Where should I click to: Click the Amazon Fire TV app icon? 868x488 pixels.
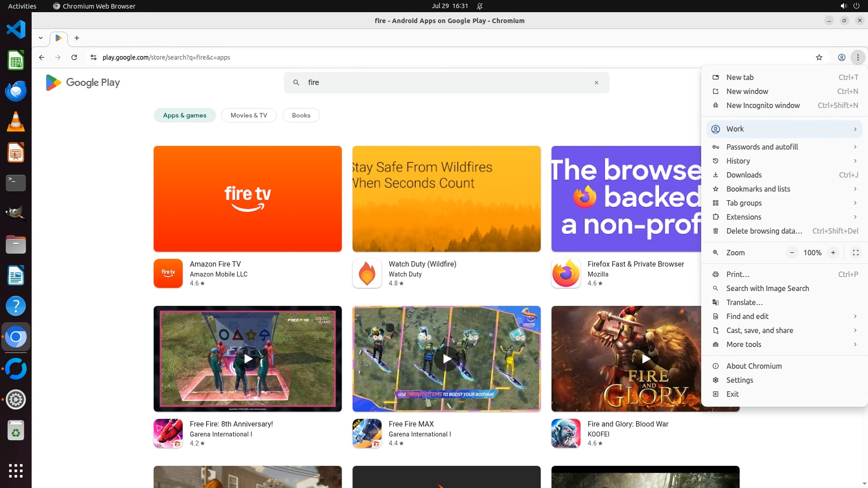tap(168, 273)
